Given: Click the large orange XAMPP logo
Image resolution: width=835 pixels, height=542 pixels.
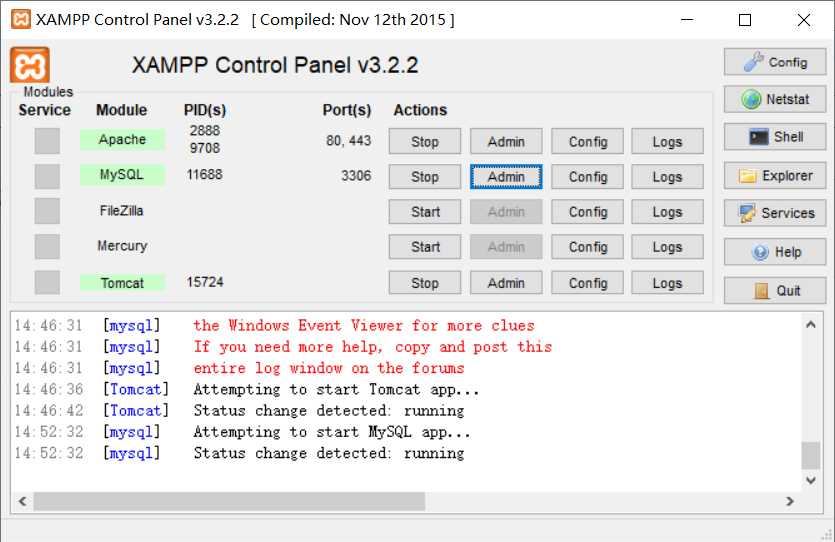Looking at the screenshot, I should (30, 65).
